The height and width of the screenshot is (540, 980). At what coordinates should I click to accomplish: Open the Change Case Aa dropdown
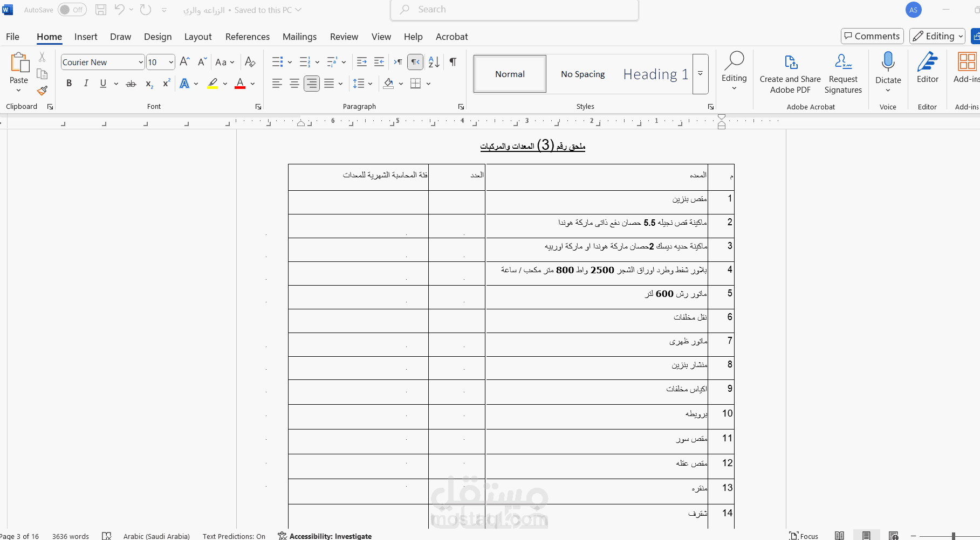coord(224,62)
